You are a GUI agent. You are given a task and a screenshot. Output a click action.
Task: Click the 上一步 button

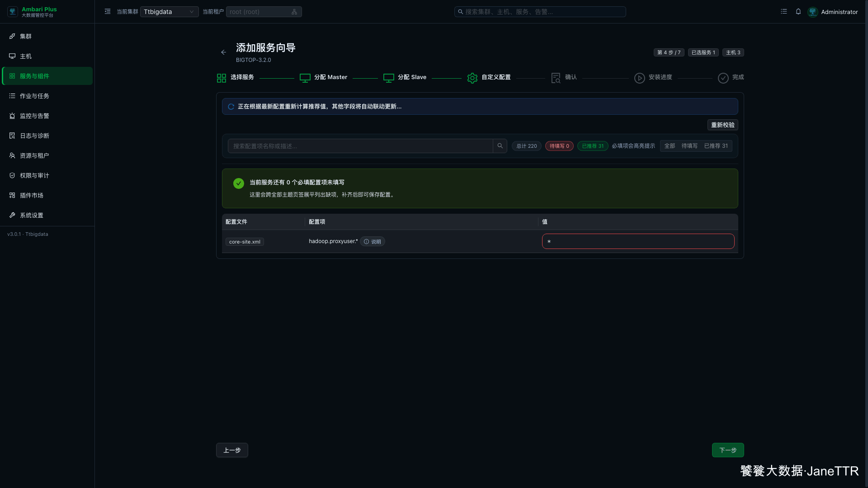tap(232, 450)
